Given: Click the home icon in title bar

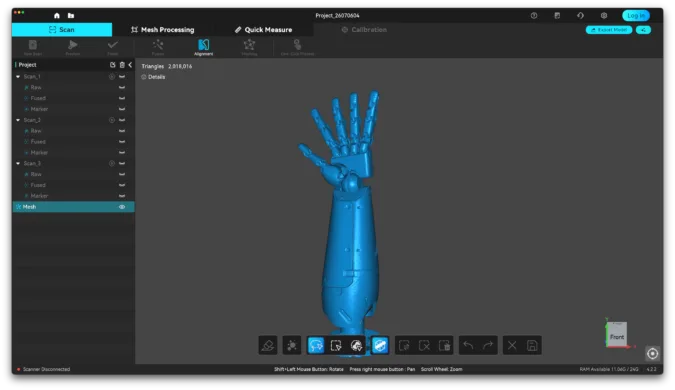Looking at the screenshot, I should point(57,15).
